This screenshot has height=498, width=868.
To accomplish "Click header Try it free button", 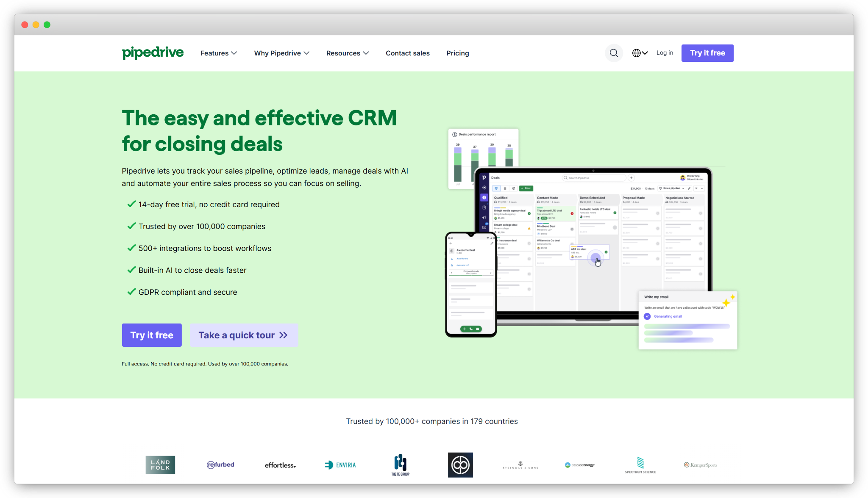I will [x=707, y=53].
